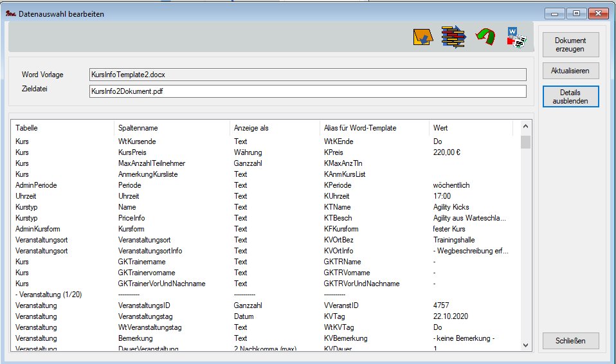The width and height of the screenshot is (616, 364).
Task: Click the Alias für Word-Template header
Action: [x=373, y=128]
